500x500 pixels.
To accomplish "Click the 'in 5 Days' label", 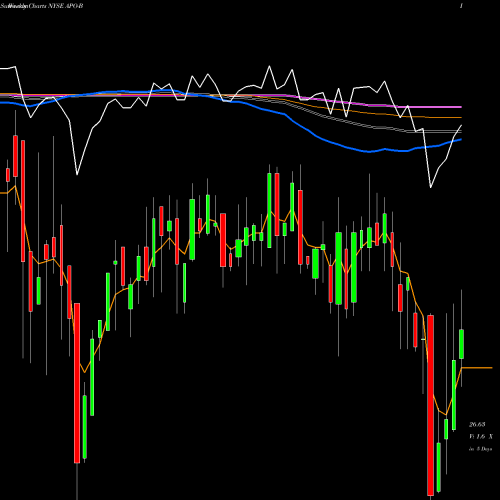I will point(481,449).
